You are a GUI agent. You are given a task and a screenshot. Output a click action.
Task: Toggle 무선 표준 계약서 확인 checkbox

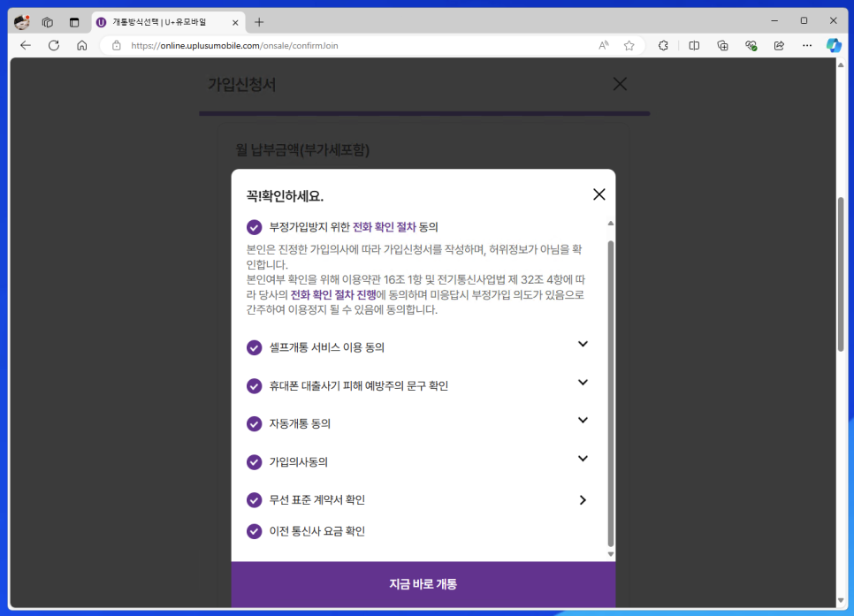255,500
